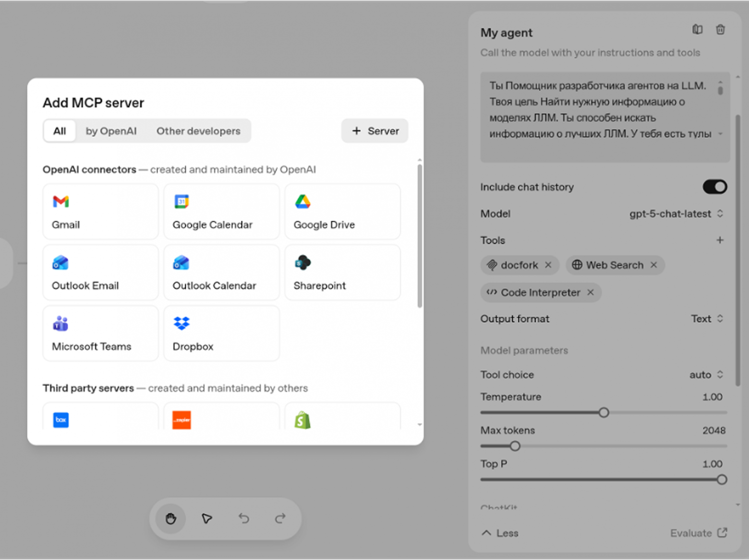Image resolution: width=749 pixels, height=560 pixels.
Task: Choose the Google Calendar connector
Action: [221, 212]
